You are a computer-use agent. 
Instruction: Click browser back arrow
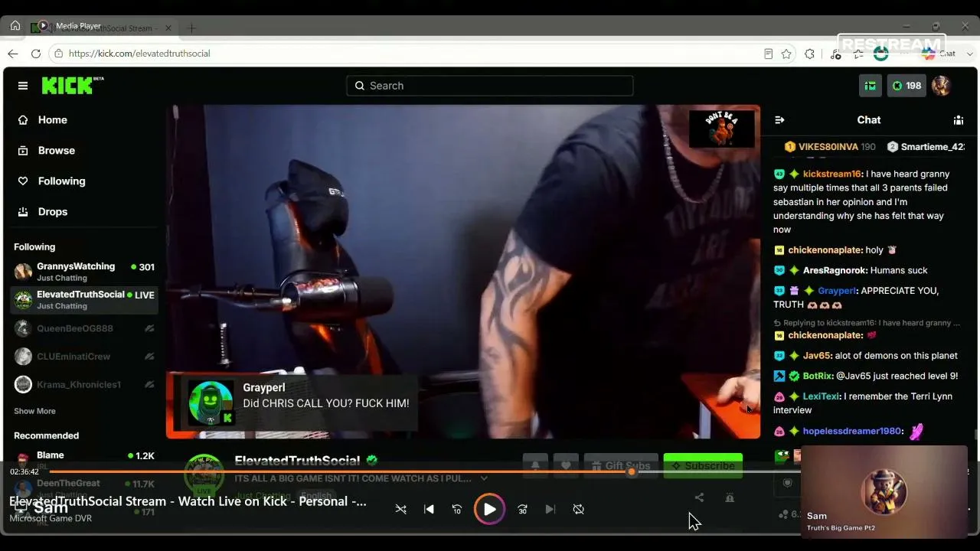pos(12,54)
